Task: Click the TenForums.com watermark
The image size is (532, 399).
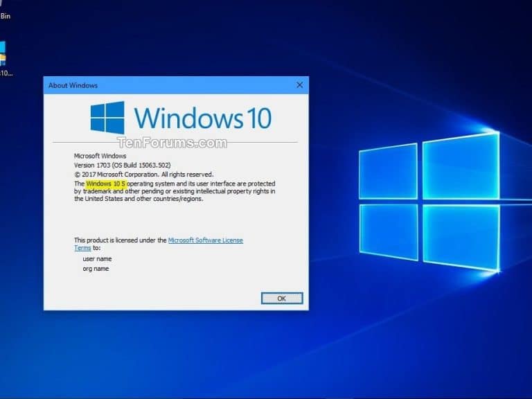Action: pyautogui.click(x=172, y=143)
